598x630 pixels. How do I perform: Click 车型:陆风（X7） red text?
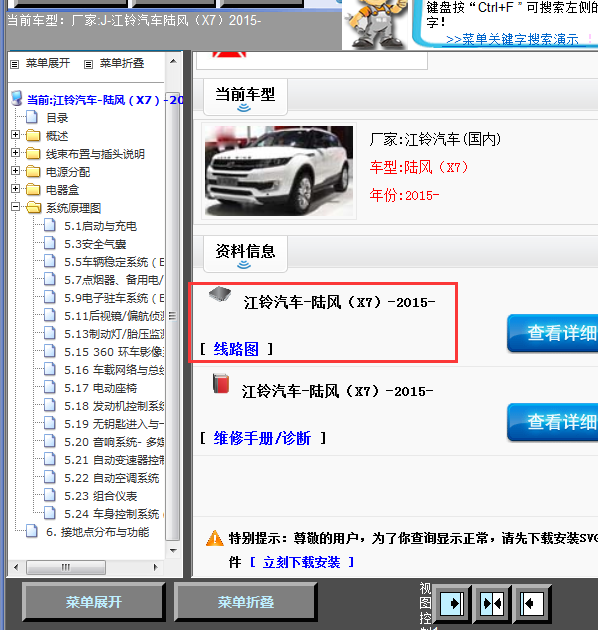click(x=419, y=167)
